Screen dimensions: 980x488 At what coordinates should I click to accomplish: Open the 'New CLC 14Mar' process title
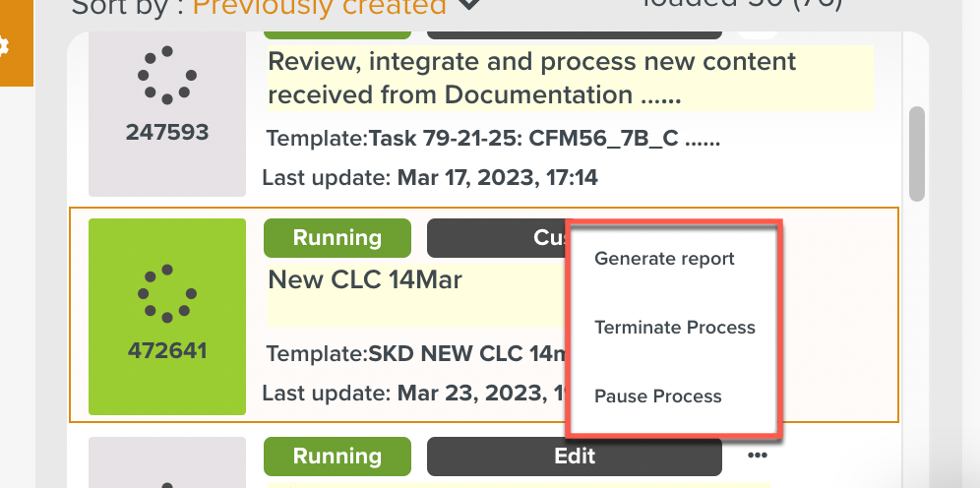[x=365, y=280]
